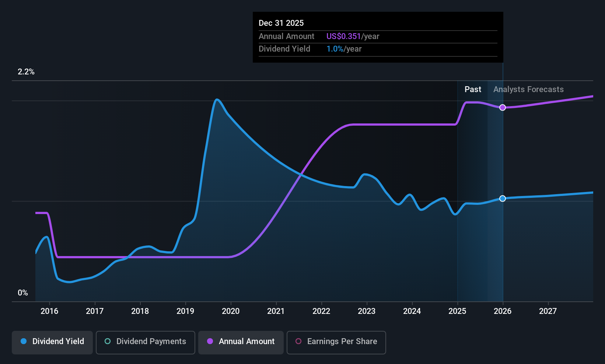The width and height of the screenshot is (605, 364).
Task: Click the 0% y-axis label
Action: click(23, 293)
